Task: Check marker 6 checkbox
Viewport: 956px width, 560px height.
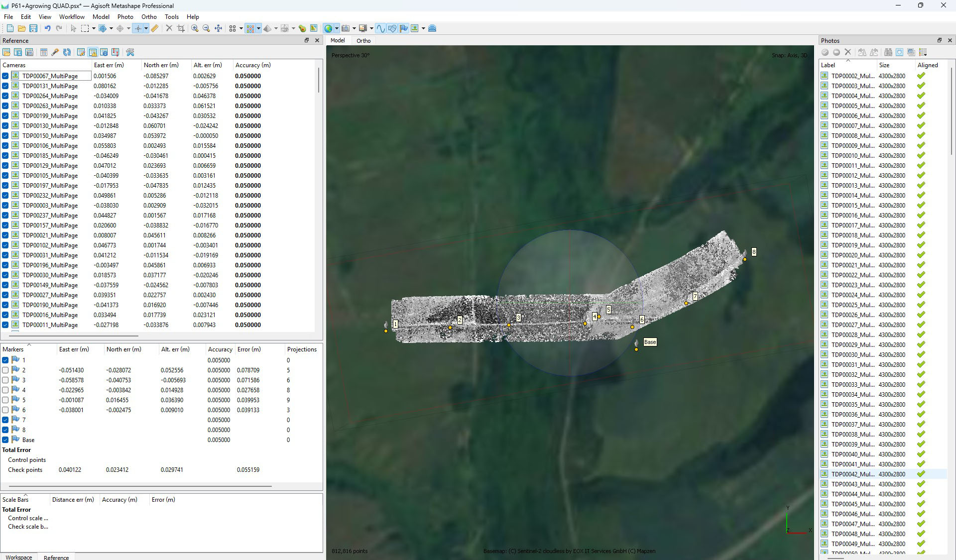Action: (x=5, y=410)
